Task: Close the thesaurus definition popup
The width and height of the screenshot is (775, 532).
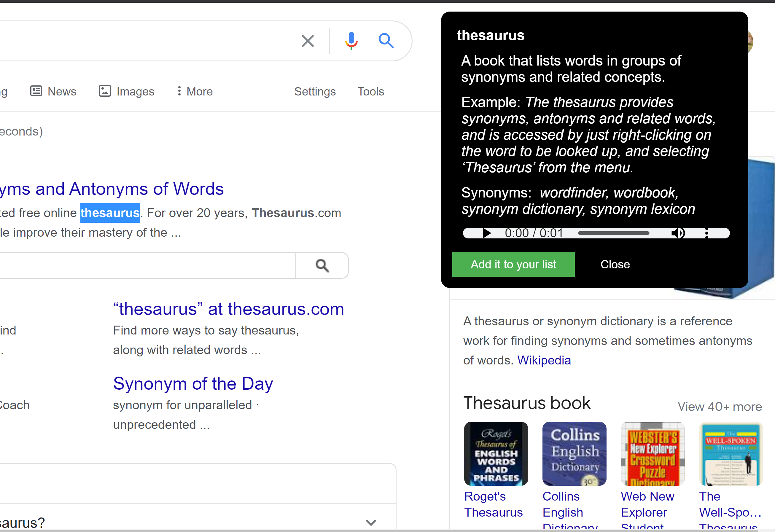Action: coord(615,264)
